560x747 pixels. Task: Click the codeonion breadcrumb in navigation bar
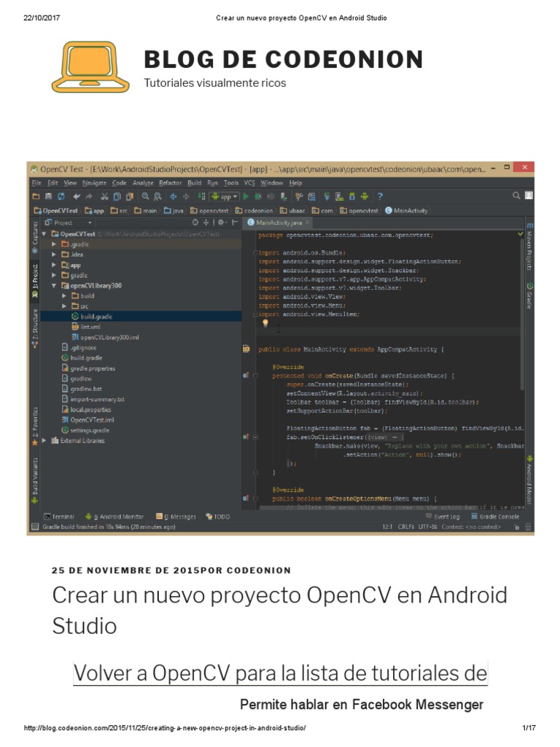click(254, 211)
